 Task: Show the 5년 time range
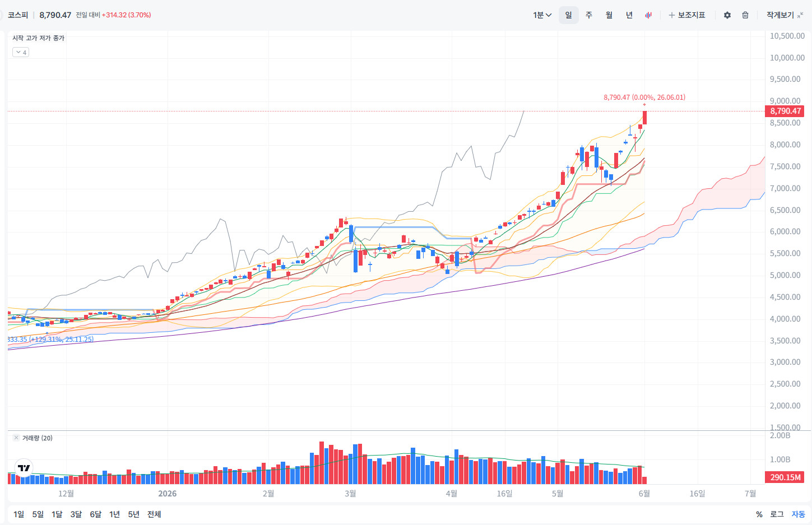point(134,514)
